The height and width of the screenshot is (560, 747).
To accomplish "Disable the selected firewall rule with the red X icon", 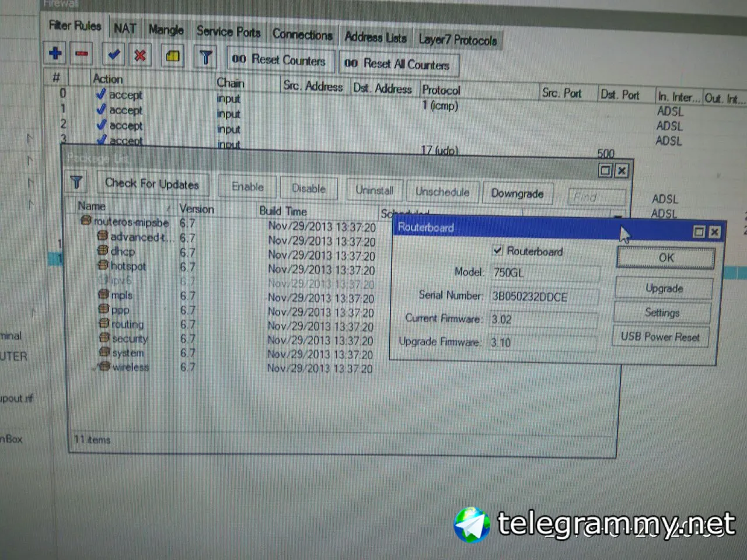I will 140,55.
